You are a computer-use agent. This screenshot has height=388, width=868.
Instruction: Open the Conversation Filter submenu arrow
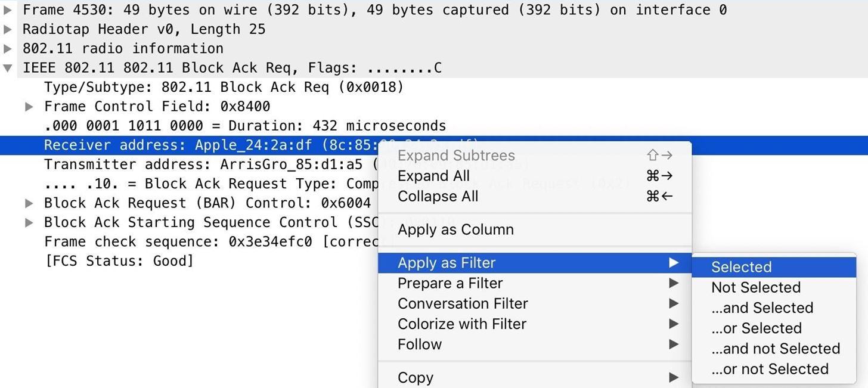coord(674,303)
